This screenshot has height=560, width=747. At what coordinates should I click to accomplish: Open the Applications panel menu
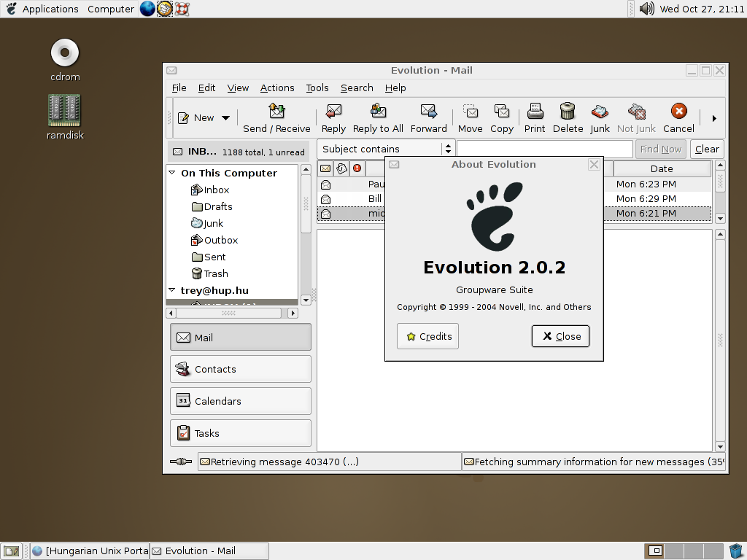point(50,9)
